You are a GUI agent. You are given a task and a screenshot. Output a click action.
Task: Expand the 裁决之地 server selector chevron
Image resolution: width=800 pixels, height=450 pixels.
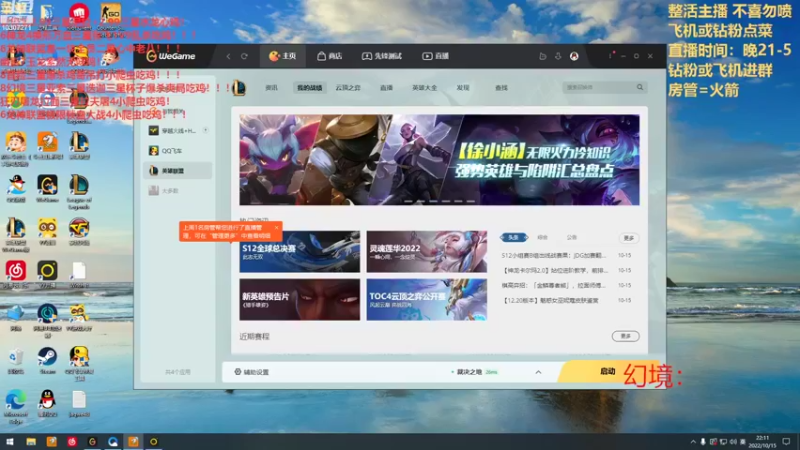point(538,372)
